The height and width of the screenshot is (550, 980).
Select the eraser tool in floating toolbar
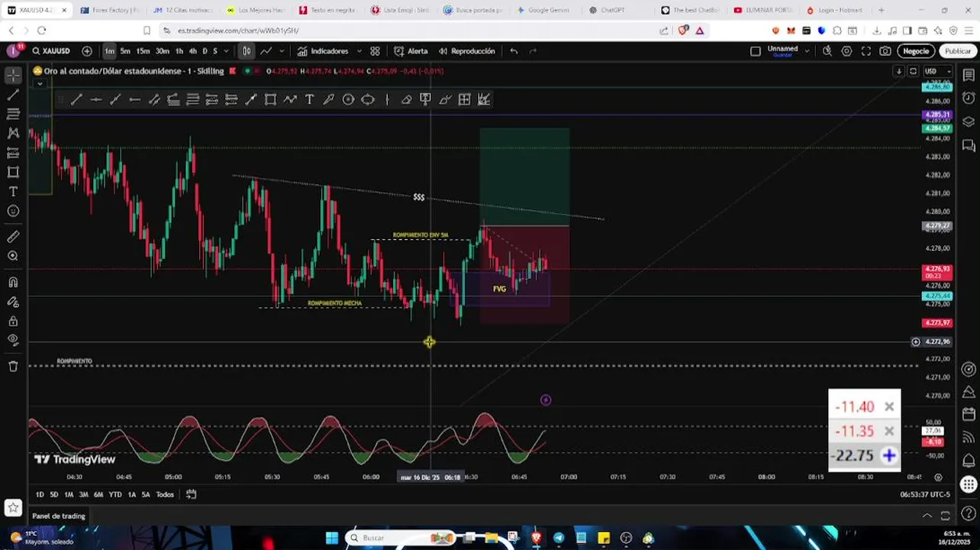406,99
